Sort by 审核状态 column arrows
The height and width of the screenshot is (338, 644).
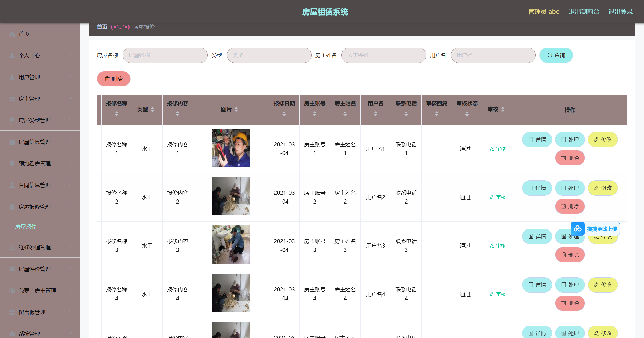click(467, 114)
